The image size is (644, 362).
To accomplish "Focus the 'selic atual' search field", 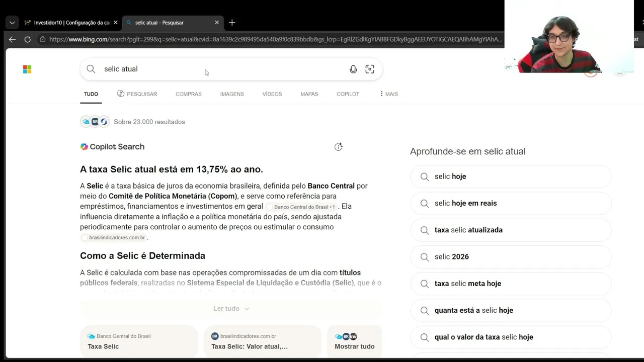I will point(221,69).
